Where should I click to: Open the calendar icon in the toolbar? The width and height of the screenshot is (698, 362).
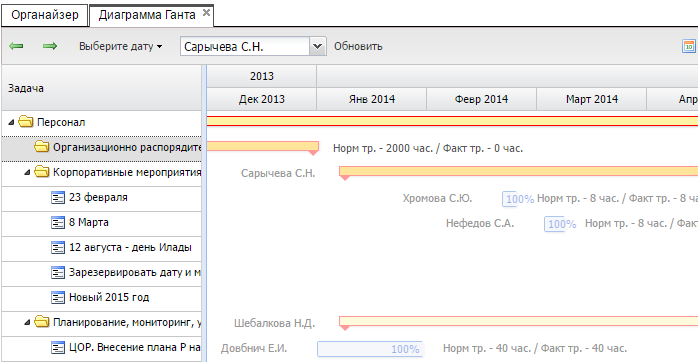click(x=689, y=46)
